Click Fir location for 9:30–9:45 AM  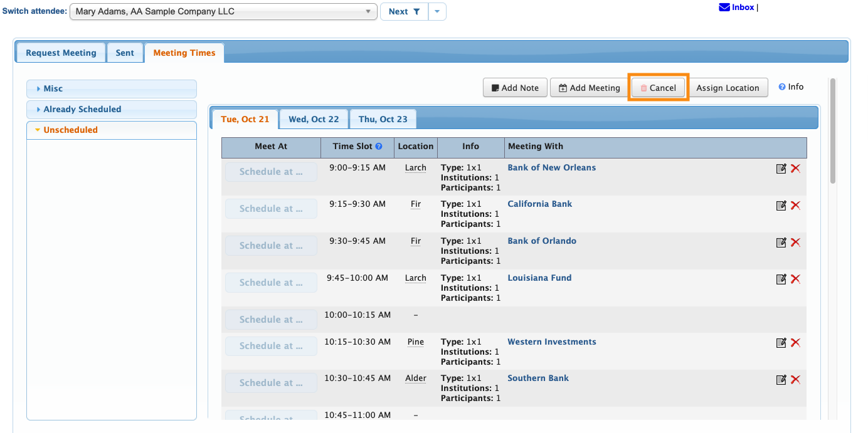415,241
